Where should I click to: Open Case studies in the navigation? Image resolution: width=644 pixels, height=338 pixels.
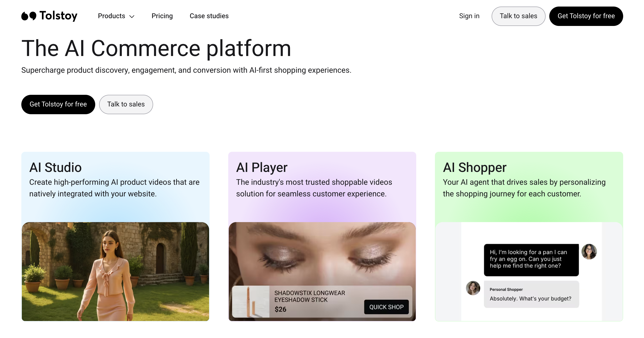209,16
